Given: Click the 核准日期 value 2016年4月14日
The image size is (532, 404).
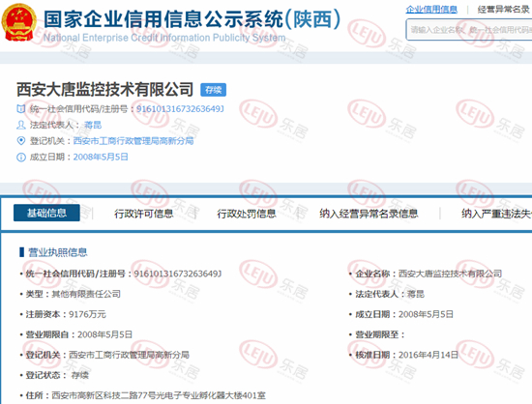Looking at the screenshot, I should (x=429, y=355).
